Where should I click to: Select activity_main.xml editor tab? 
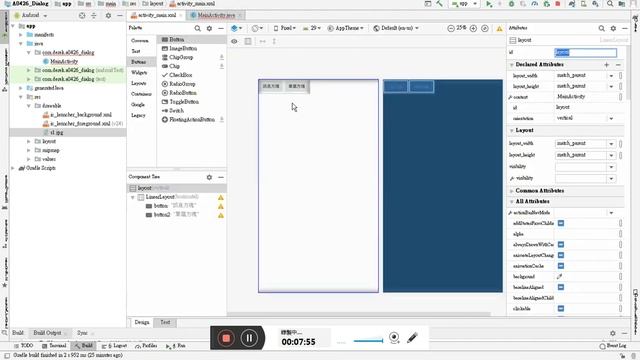(157, 16)
